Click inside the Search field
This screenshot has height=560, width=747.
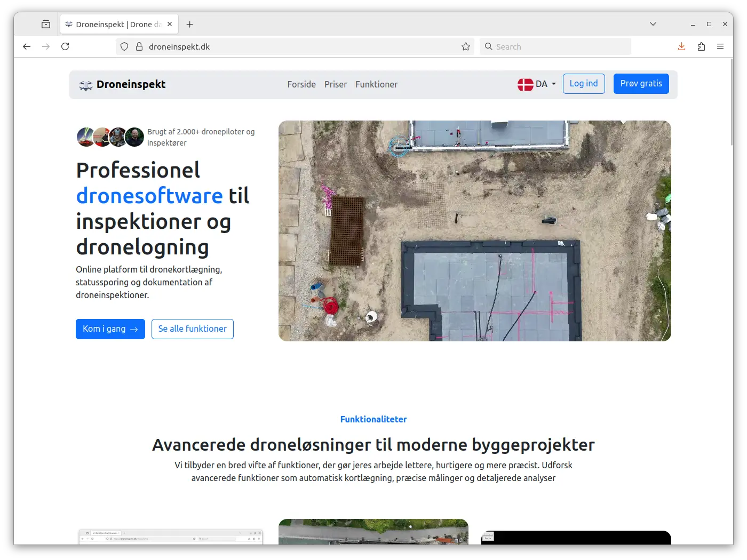(x=555, y=46)
